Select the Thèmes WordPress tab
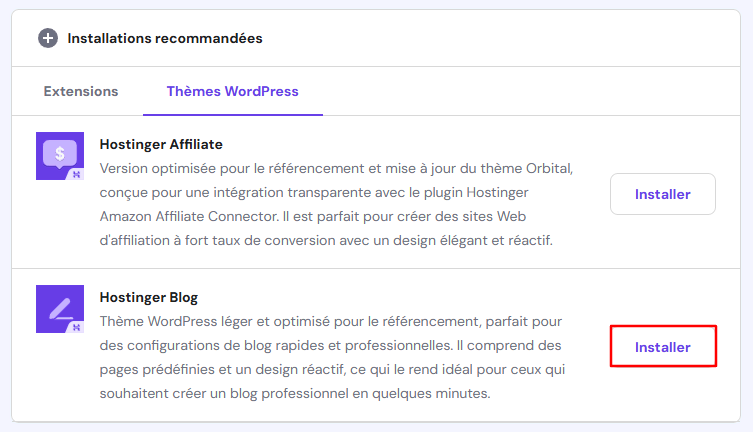Screen dimensions: 753x432 pyautogui.click(x=232, y=91)
